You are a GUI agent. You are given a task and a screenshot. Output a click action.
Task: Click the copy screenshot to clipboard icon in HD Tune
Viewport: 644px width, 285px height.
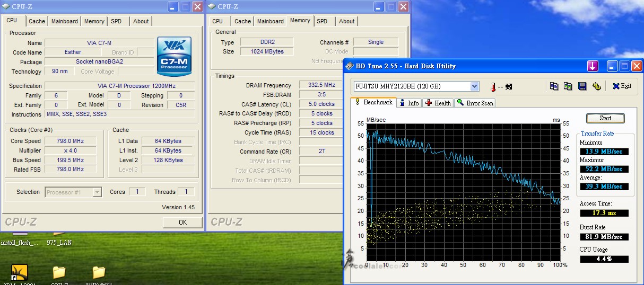click(x=568, y=86)
